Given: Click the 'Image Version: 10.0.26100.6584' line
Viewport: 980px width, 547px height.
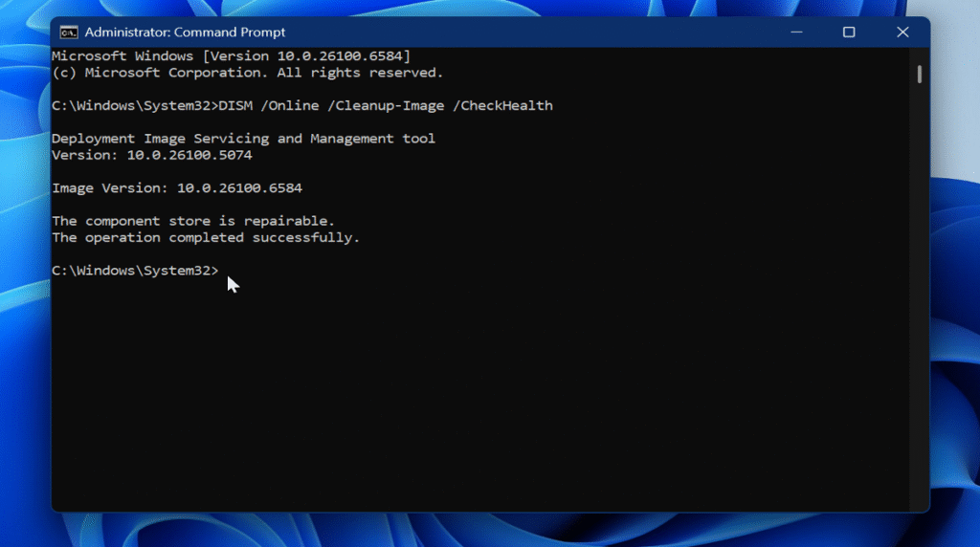Looking at the screenshot, I should click(177, 188).
